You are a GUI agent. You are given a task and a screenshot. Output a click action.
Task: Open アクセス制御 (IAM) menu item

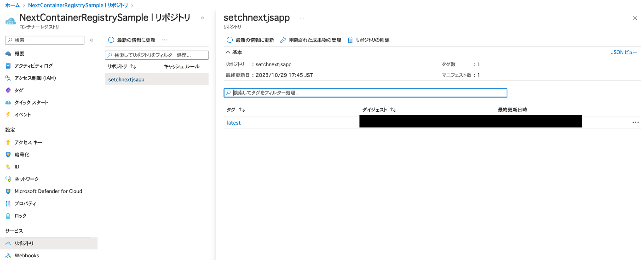(35, 78)
